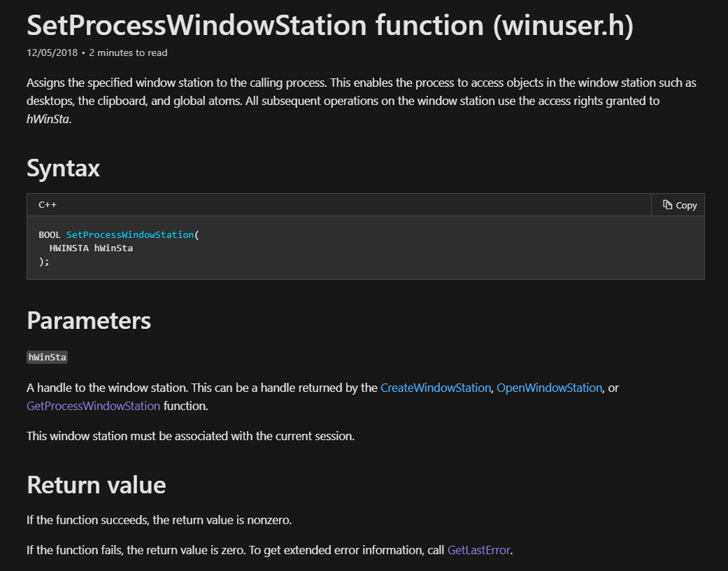Follow the OpenWindowStation link

[549, 388]
